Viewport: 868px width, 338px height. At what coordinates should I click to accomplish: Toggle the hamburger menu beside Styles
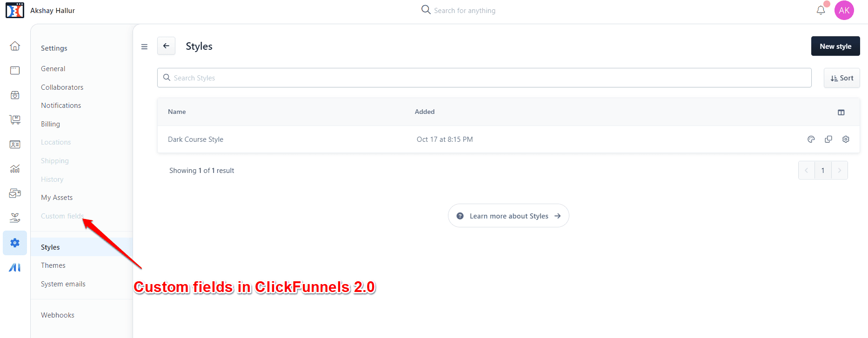(x=144, y=46)
